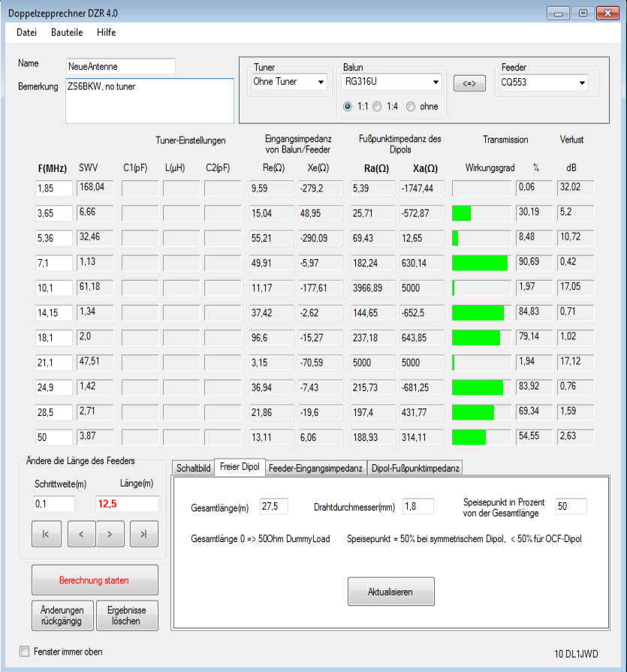Image resolution: width=627 pixels, height=672 pixels.
Task: Open the Hilfe menu
Action: [x=107, y=32]
